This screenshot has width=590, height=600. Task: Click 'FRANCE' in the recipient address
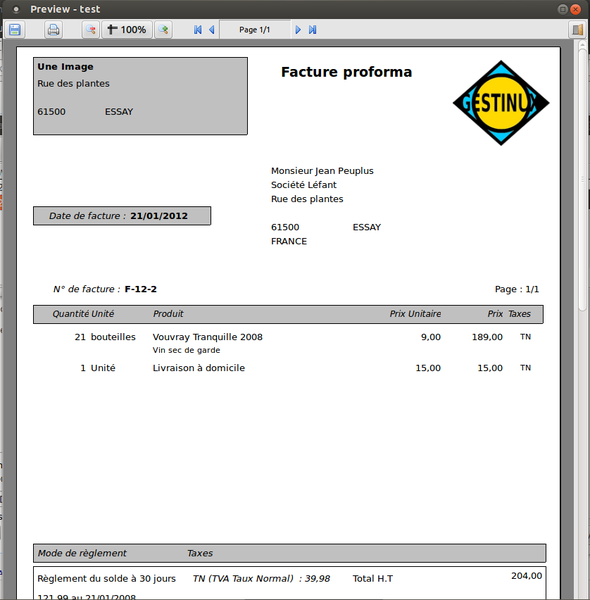tap(289, 241)
